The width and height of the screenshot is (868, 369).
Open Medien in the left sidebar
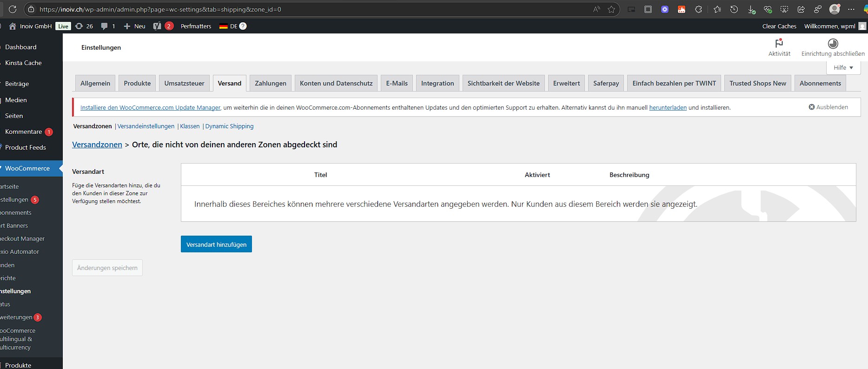pos(16,100)
